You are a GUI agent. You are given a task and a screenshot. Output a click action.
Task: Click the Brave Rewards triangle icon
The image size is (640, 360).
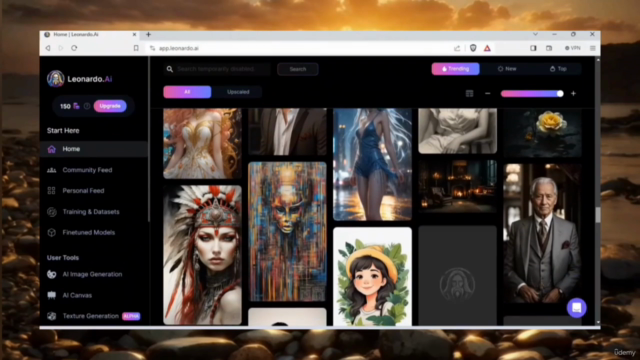(487, 48)
